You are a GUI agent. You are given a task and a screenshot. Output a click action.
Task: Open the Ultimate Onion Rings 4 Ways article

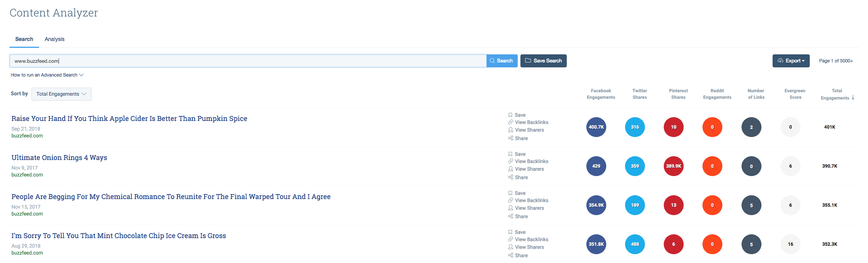click(x=59, y=158)
